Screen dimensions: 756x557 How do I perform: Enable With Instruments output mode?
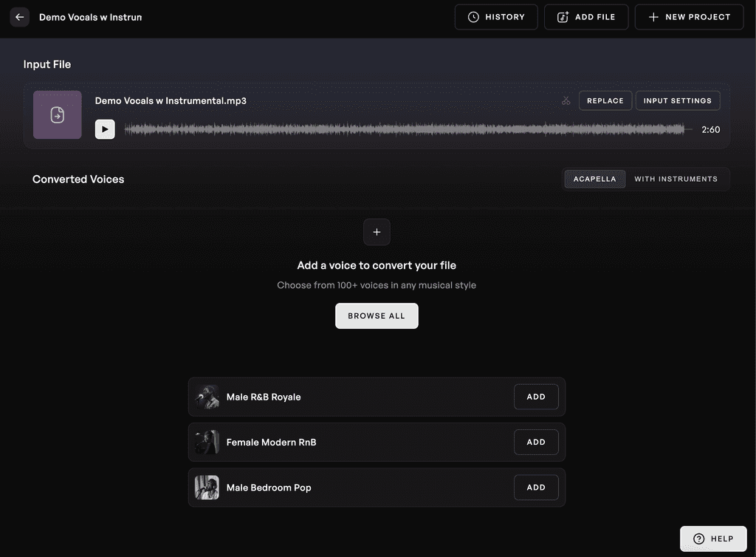(677, 178)
